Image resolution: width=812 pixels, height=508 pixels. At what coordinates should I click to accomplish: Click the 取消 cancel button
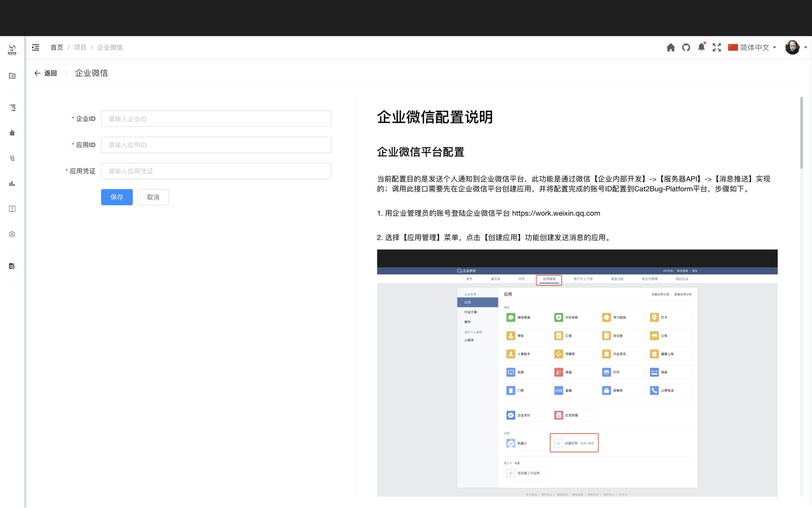pyautogui.click(x=153, y=197)
